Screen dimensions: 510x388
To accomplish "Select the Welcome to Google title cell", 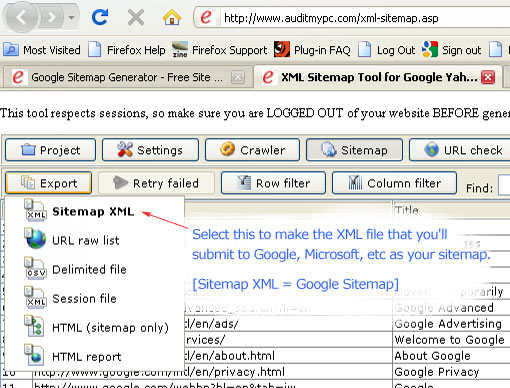I will pos(451,340).
